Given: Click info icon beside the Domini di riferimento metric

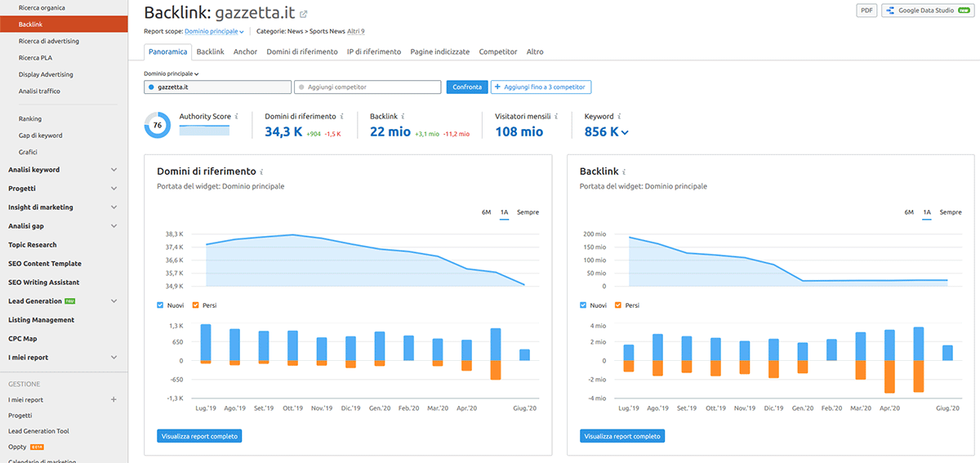Looking at the screenshot, I should click(341, 117).
